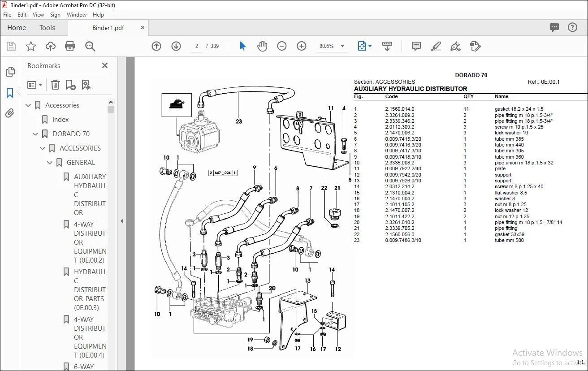Open the File menu
Screen dimensions: 588x371
pyautogui.click(x=7, y=15)
